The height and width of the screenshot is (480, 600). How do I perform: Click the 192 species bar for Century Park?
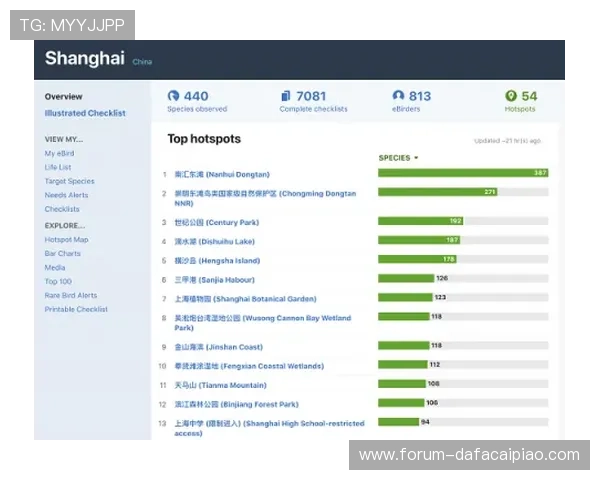coord(421,221)
